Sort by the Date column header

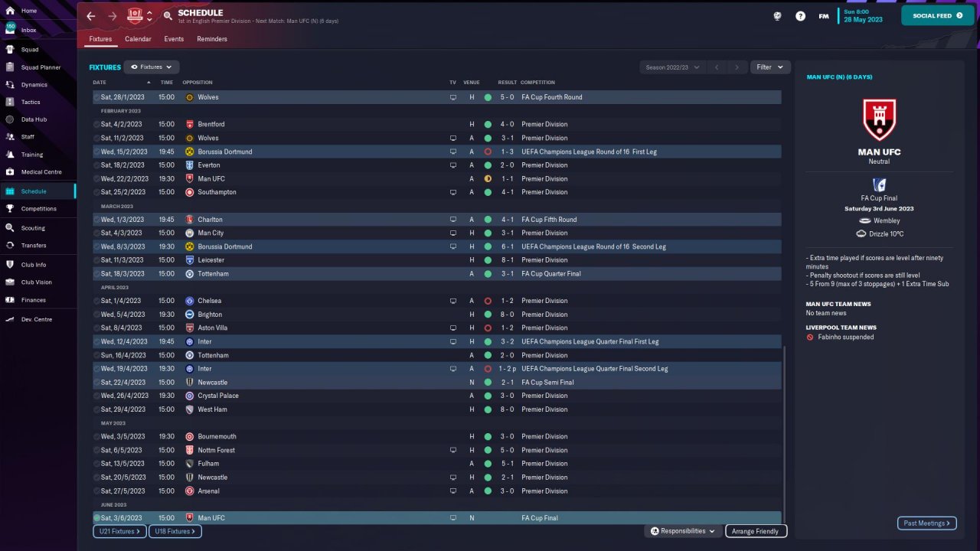click(x=100, y=83)
